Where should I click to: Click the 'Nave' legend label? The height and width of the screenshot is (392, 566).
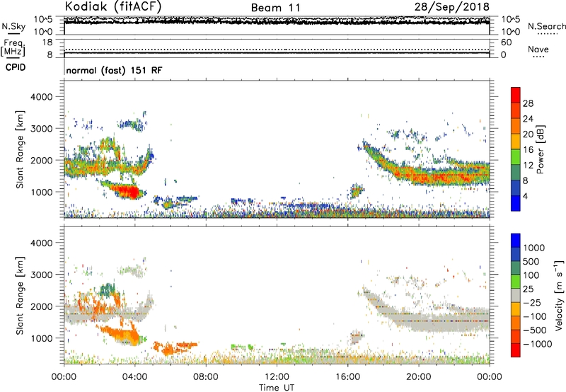pyautogui.click(x=538, y=50)
